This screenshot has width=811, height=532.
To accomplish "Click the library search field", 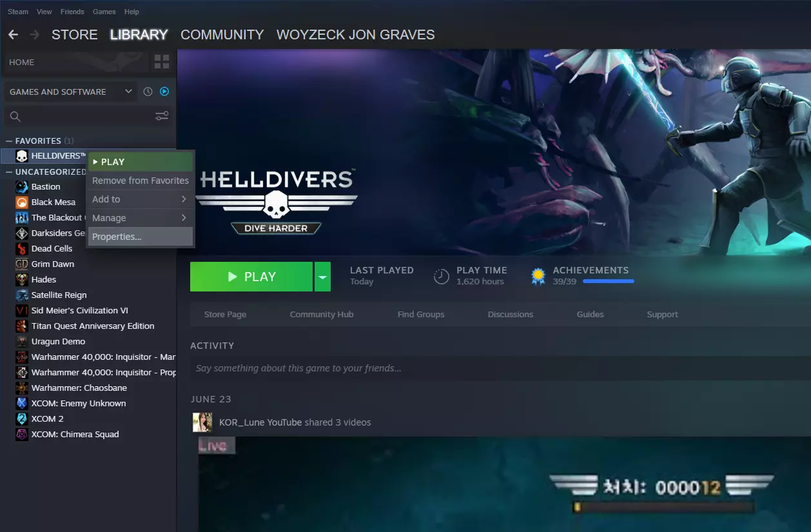I will coord(89,116).
